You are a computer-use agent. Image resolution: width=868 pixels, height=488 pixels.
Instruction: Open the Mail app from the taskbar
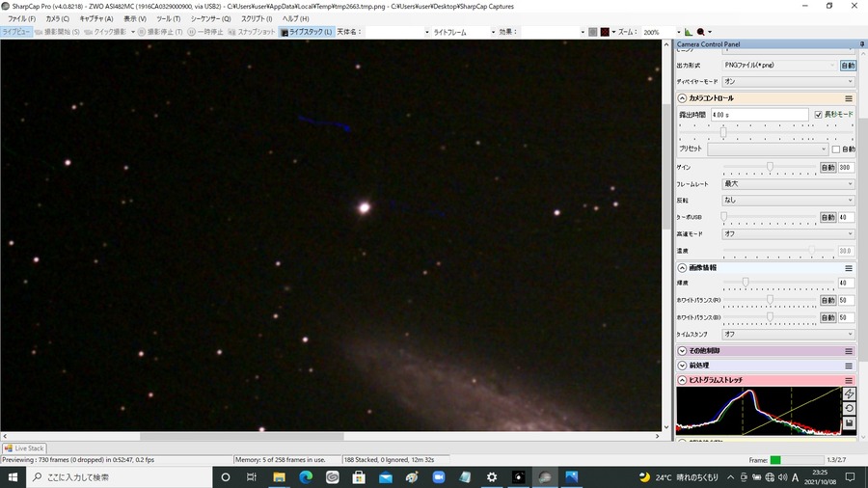point(385,477)
